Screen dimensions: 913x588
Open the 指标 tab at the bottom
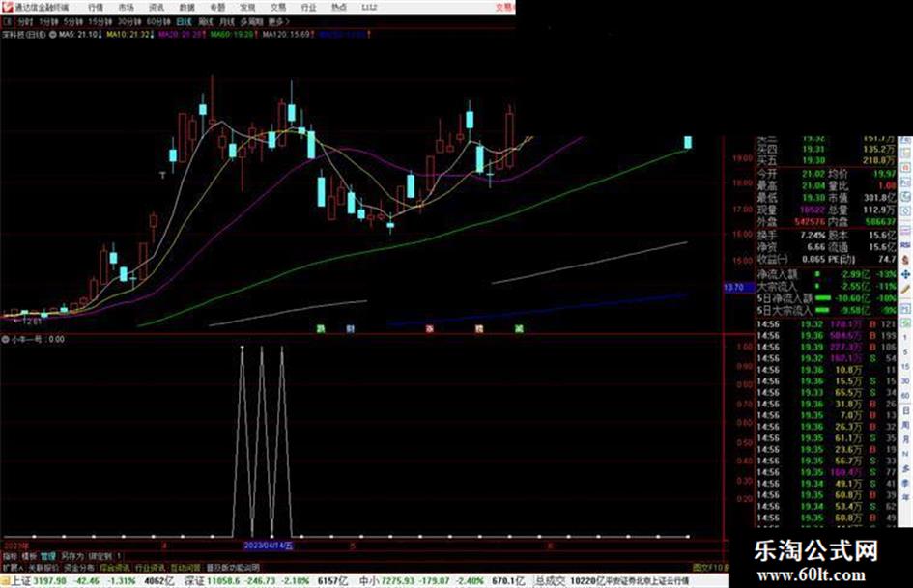click(11, 556)
